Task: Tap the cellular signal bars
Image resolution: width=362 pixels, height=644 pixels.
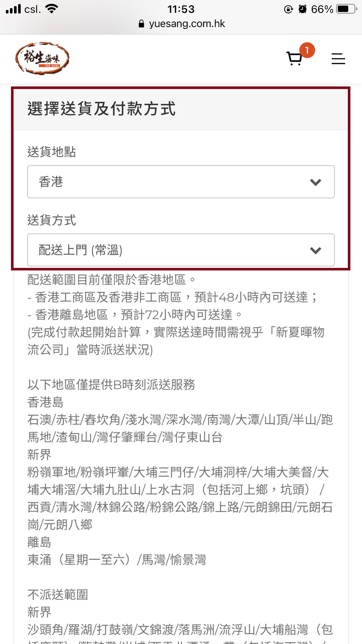Action: point(13,9)
